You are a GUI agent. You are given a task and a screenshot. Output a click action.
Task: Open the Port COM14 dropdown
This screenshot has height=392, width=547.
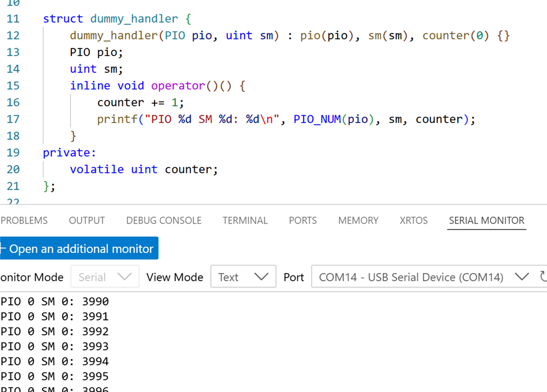[422, 277]
